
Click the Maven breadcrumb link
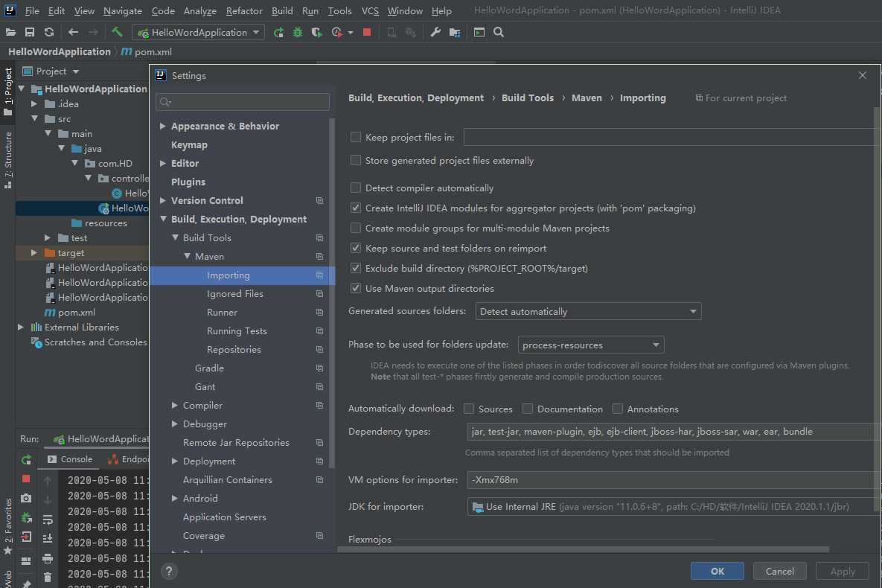pyautogui.click(x=587, y=98)
